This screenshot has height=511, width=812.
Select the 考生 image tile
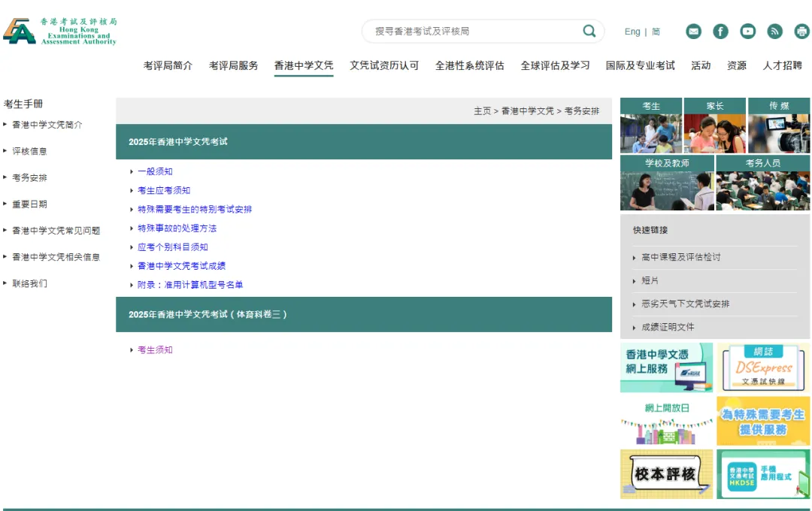(x=651, y=125)
